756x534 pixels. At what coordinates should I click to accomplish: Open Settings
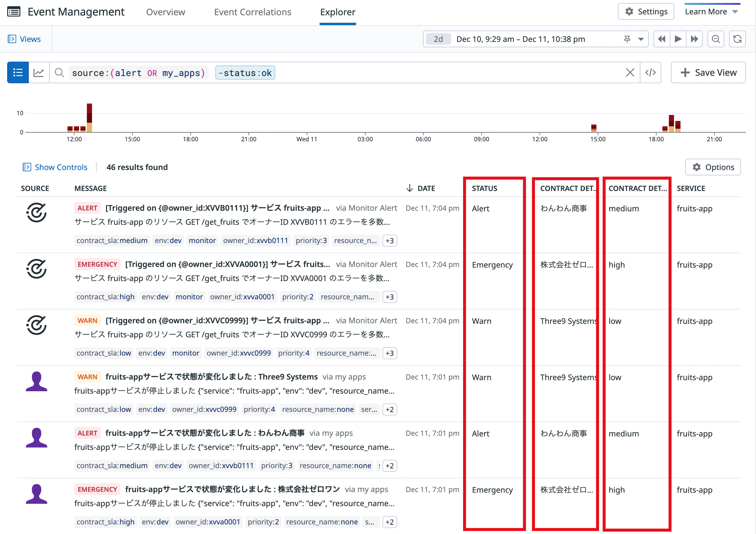click(x=646, y=11)
